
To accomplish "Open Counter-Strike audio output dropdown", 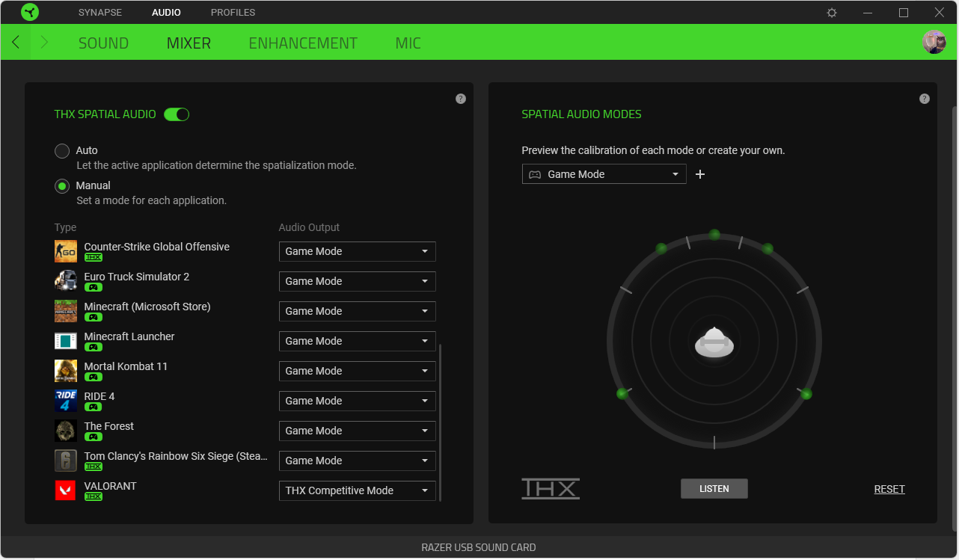I will click(358, 251).
